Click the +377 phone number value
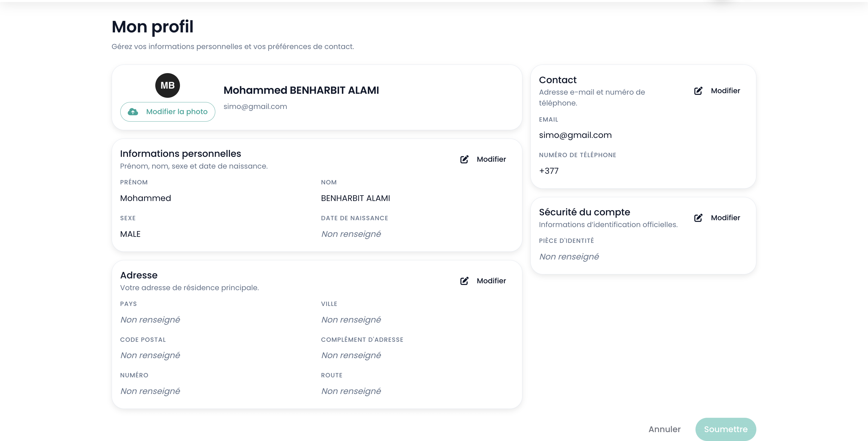Image resolution: width=868 pixels, height=441 pixels. [549, 171]
